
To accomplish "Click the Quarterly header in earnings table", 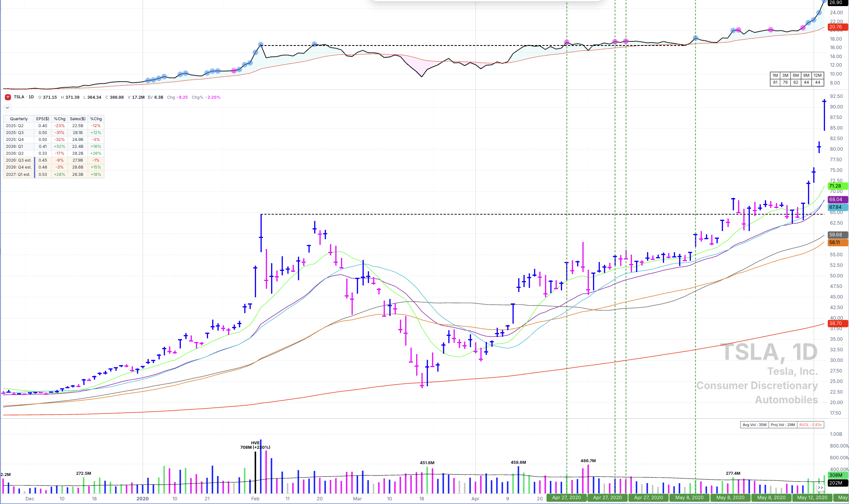I will pos(19,119).
